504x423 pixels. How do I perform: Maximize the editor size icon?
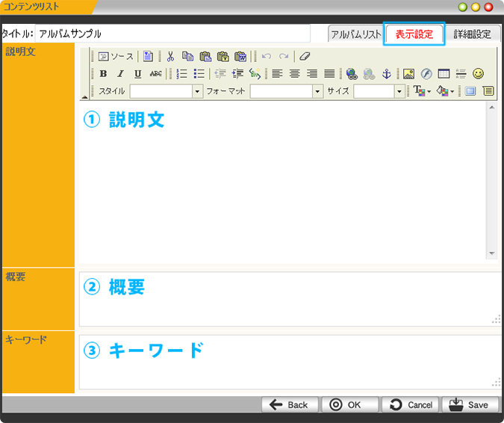[x=470, y=91]
